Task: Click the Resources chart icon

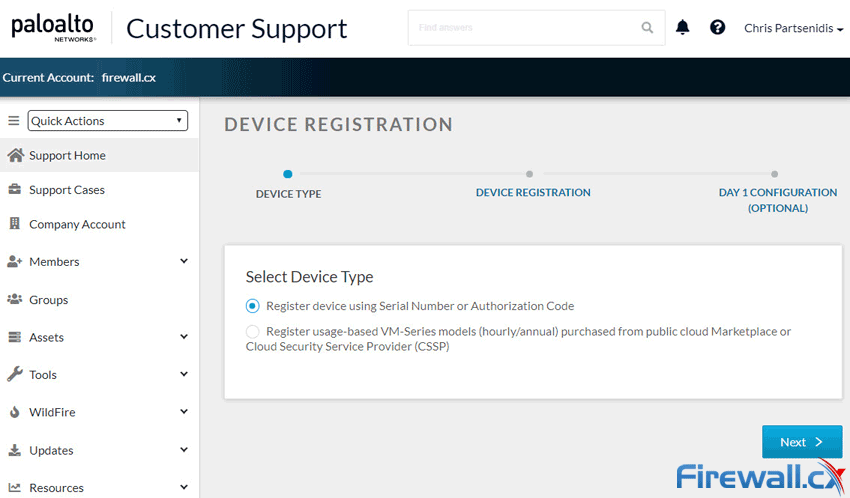Action: (x=15, y=488)
